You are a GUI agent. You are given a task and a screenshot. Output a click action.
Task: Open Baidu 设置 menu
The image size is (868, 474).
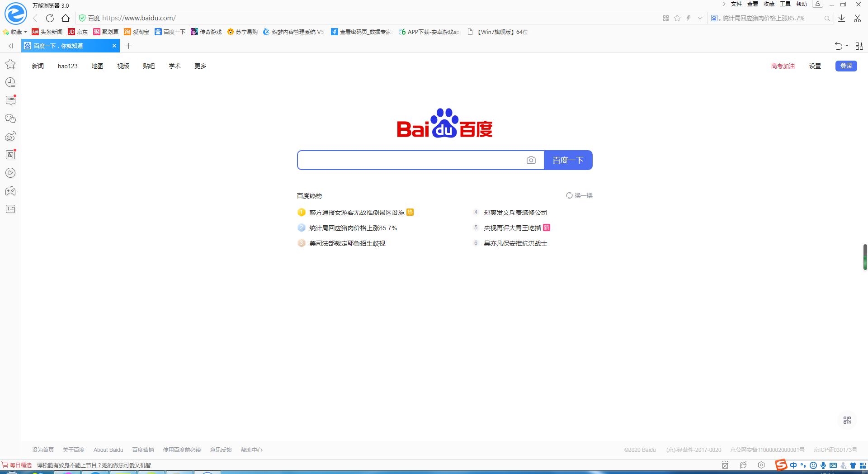pos(815,66)
